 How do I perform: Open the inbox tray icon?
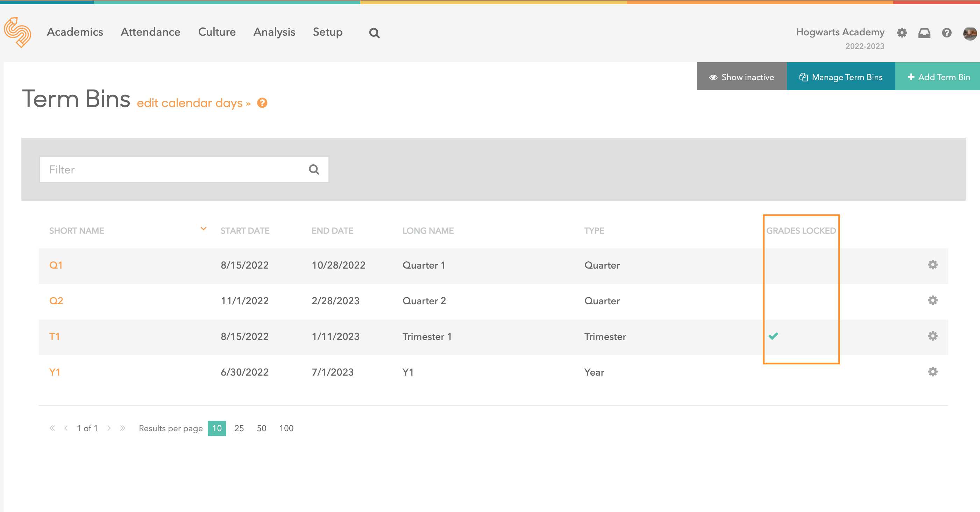pos(924,33)
